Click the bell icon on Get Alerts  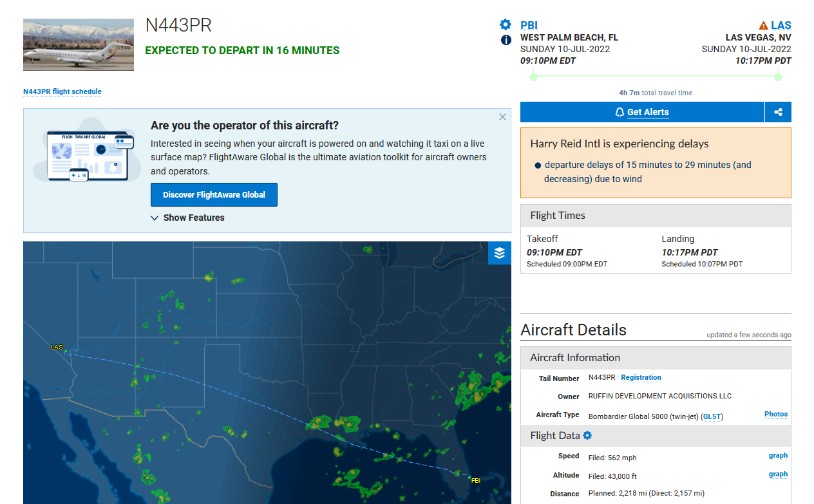(620, 113)
